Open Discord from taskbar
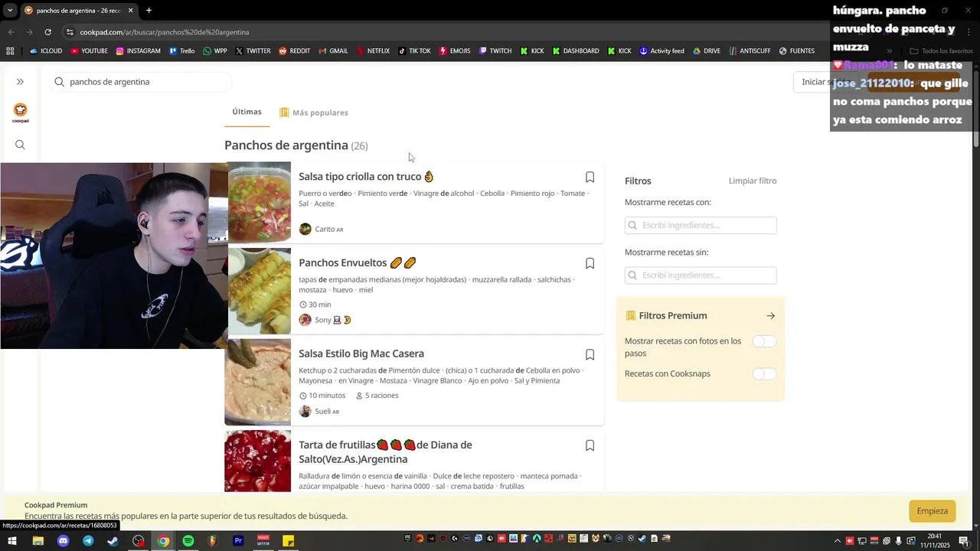The image size is (980, 551). tap(63, 540)
